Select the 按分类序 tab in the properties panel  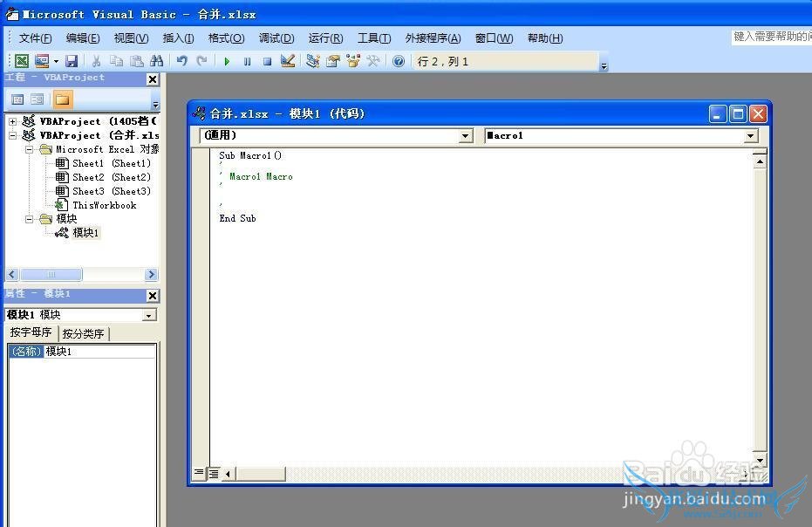point(84,333)
